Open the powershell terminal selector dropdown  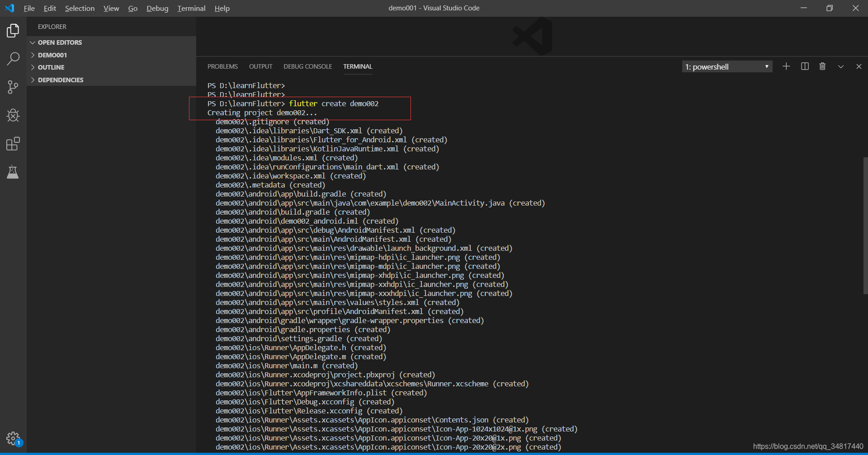click(x=727, y=67)
